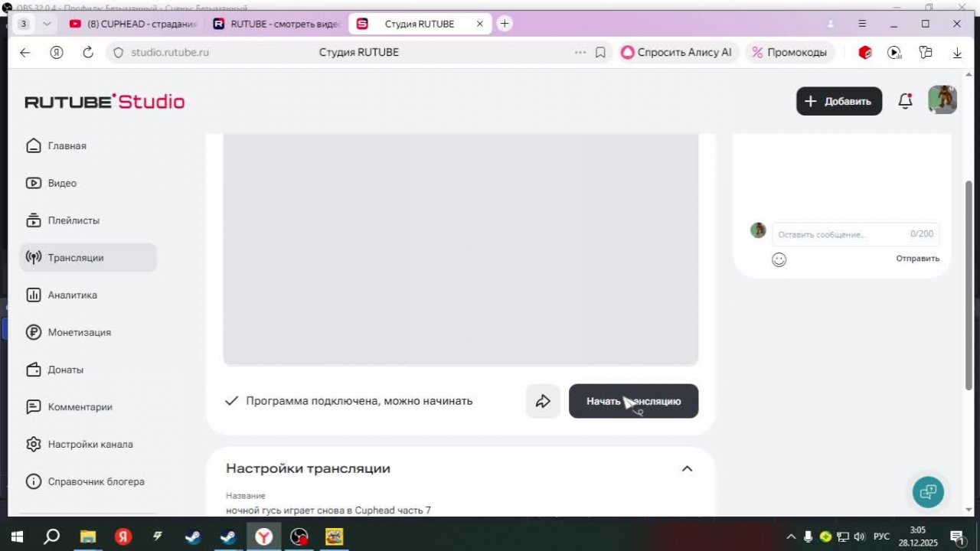This screenshot has width=980, height=551.
Task: Open File Explorer from the taskbar
Action: [88, 536]
